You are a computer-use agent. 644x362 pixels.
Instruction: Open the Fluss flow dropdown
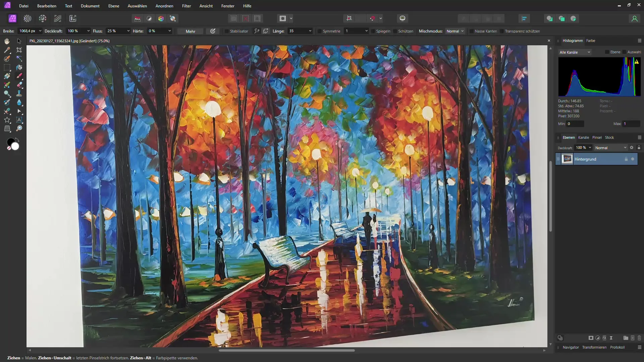(x=128, y=31)
